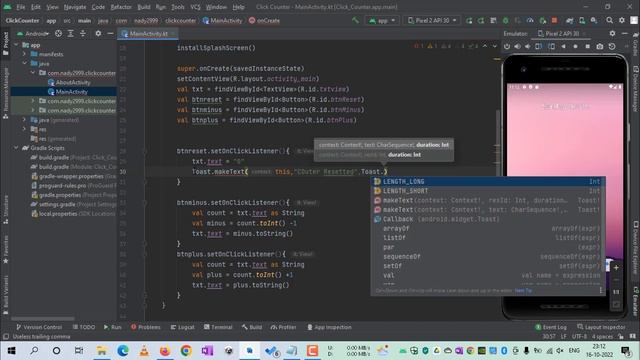Open the TODO tool window
The height and width of the screenshot is (360, 640).
(84, 327)
